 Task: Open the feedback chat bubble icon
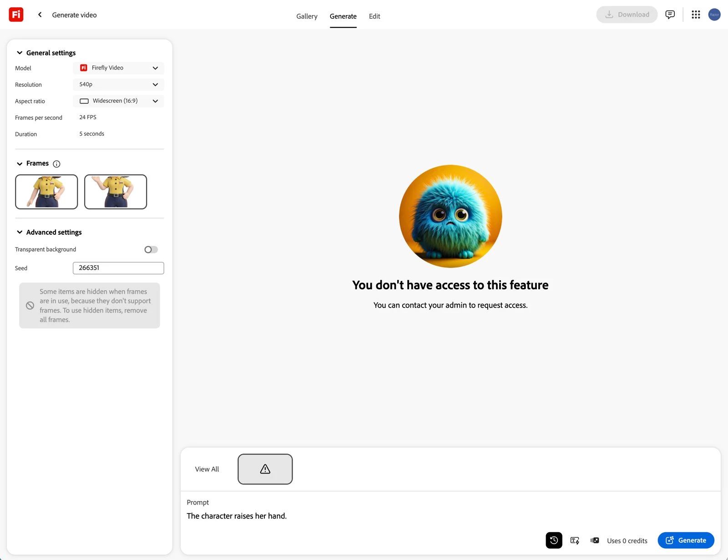pos(670,15)
